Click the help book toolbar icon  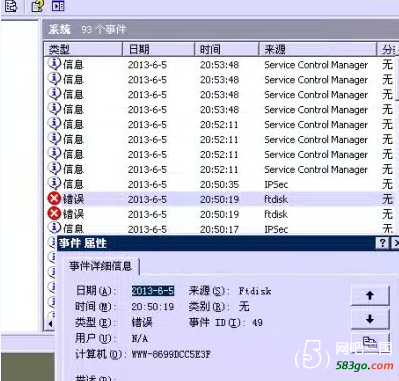point(38,6)
